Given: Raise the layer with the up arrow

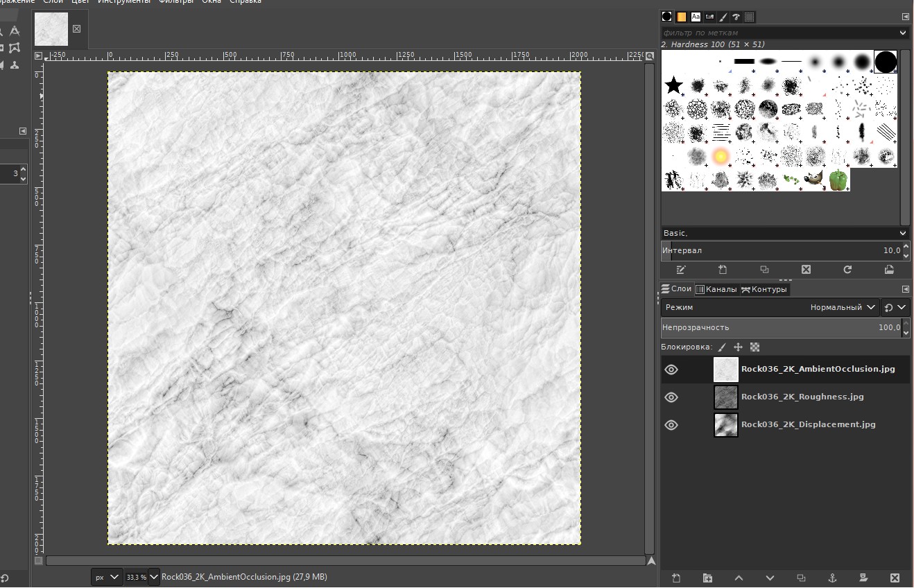Looking at the screenshot, I should [x=739, y=578].
